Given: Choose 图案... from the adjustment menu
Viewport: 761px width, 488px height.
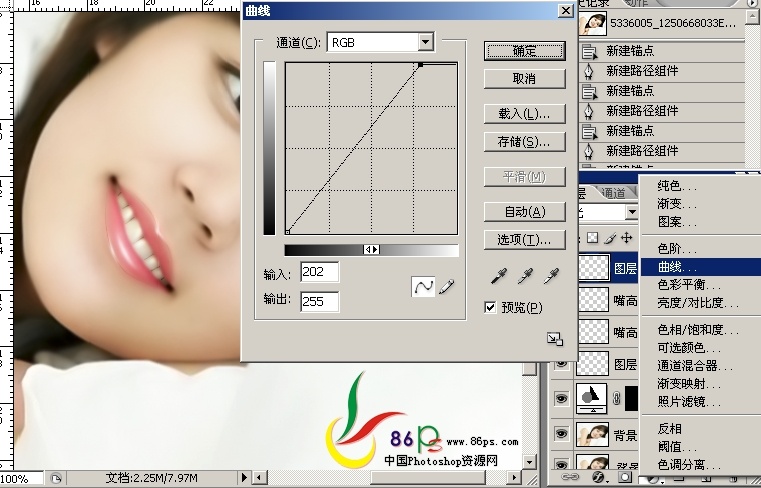Looking at the screenshot, I should (677, 222).
